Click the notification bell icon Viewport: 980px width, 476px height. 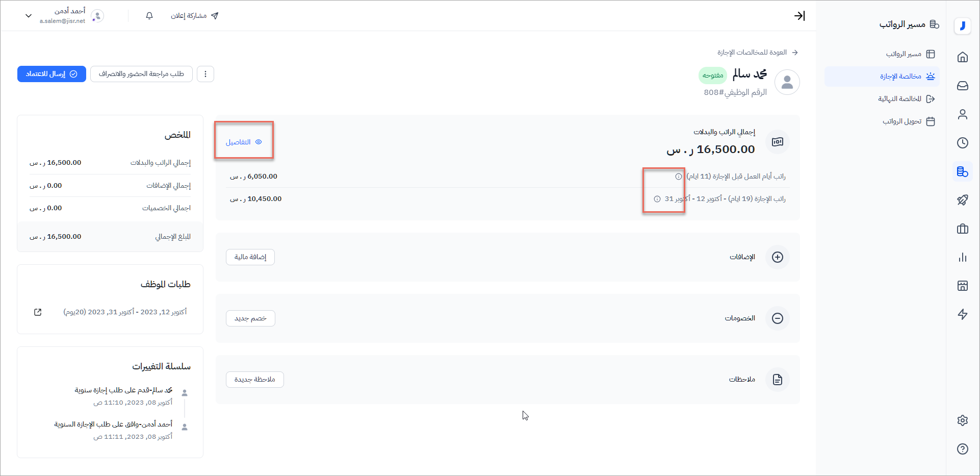coord(149,16)
